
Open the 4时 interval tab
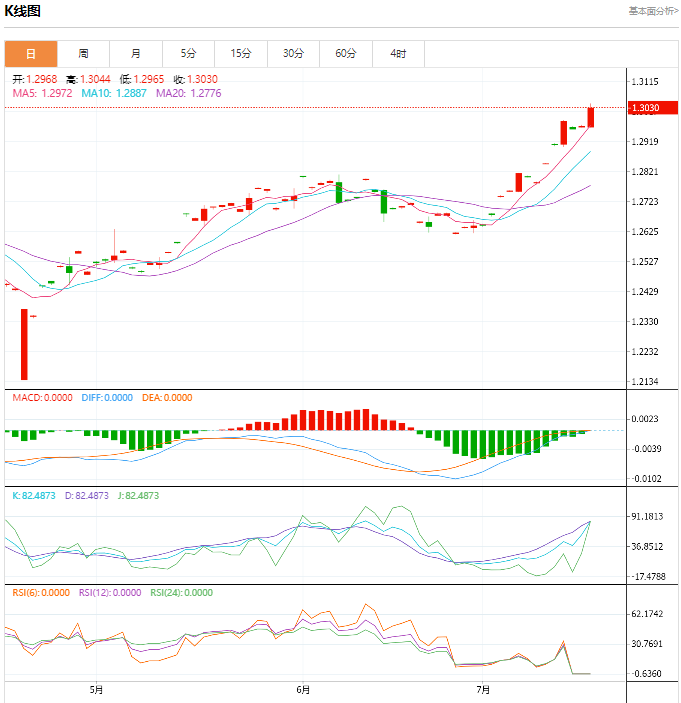(399, 54)
